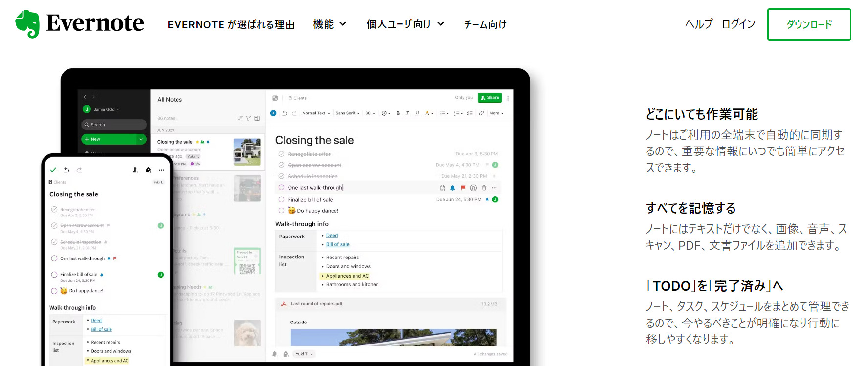Viewport: 868px width, 366px height.
Task: Check the 'Finalize bill of sale' task in desktop note
Action: pyautogui.click(x=281, y=200)
